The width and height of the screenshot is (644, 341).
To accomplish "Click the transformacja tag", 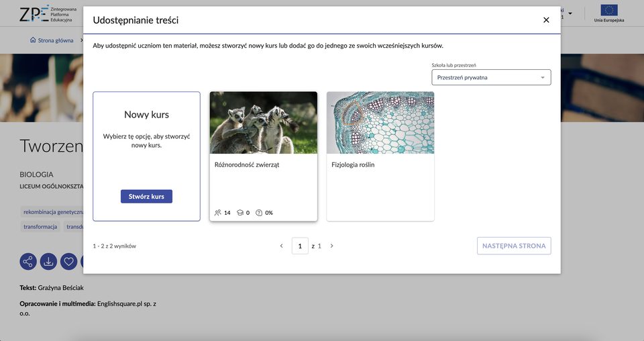I will click(x=40, y=227).
